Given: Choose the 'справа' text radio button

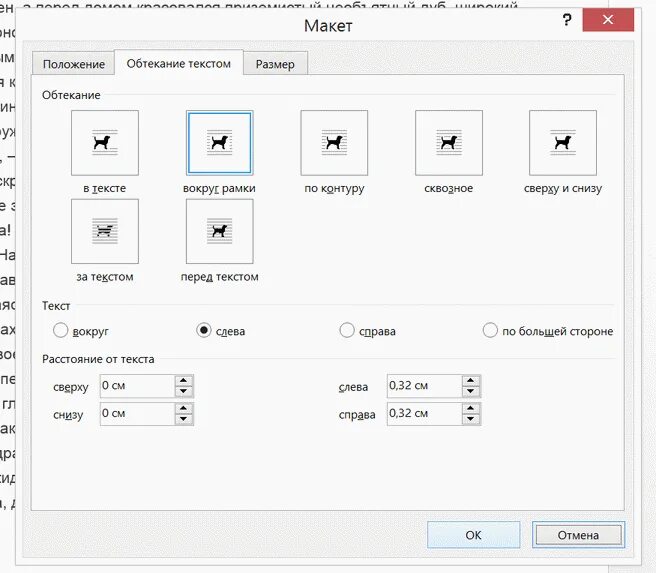Looking at the screenshot, I should click(x=347, y=330).
